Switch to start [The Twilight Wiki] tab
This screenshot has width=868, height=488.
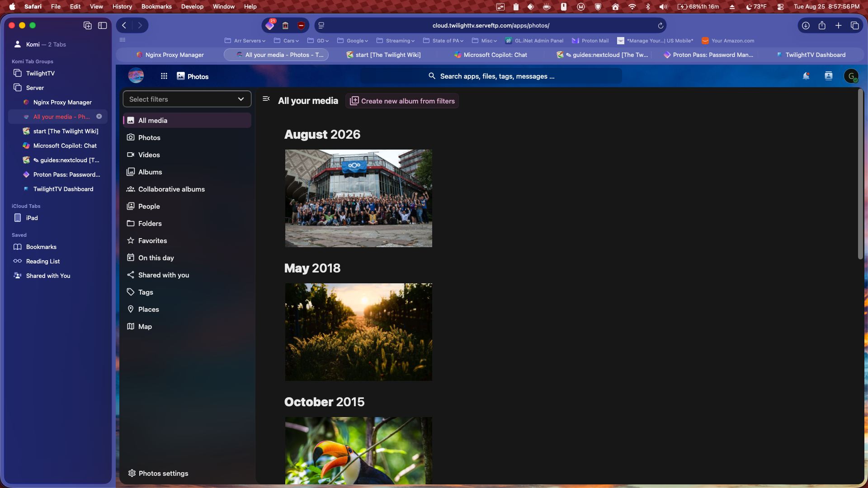pyautogui.click(x=383, y=55)
